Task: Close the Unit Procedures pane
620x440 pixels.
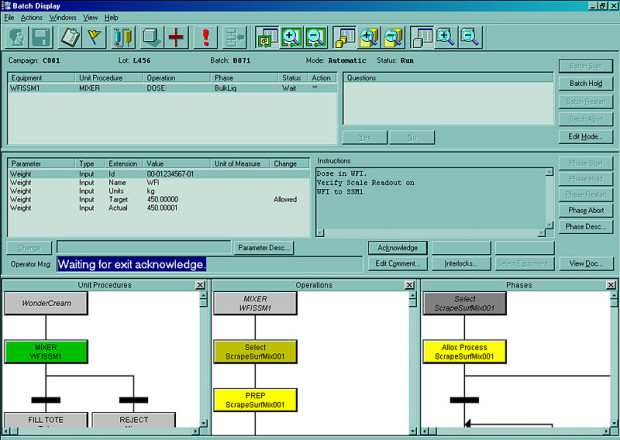Action: [x=200, y=285]
